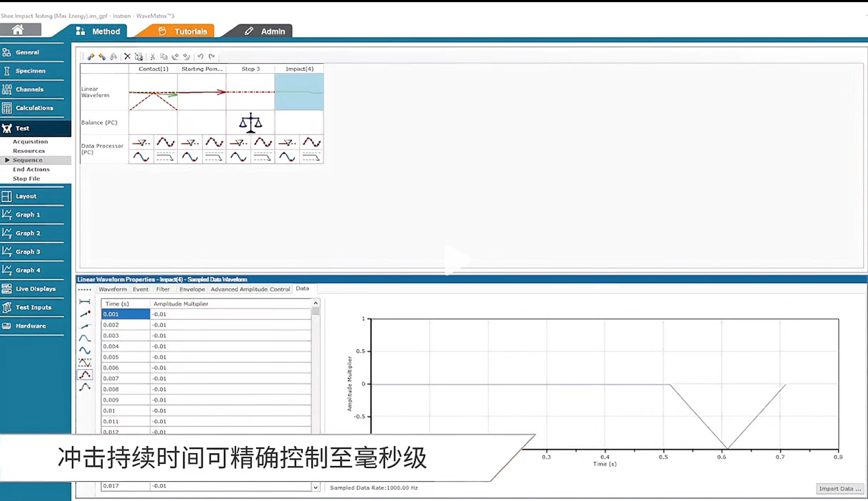Click the balance scales icon in Step 3
Image resolution: width=868 pixels, height=501 pixels.
[x=250, y=123]
